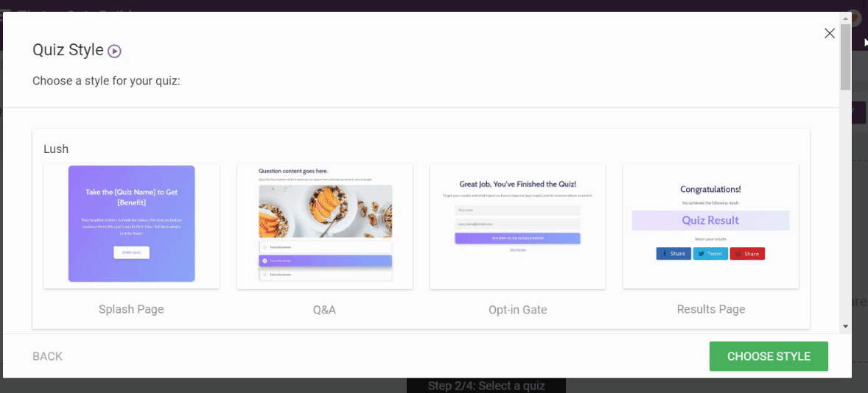The image size is (868, 393).
Task: Select the Results Page preview thumbnail
Action: click(710, 225)
